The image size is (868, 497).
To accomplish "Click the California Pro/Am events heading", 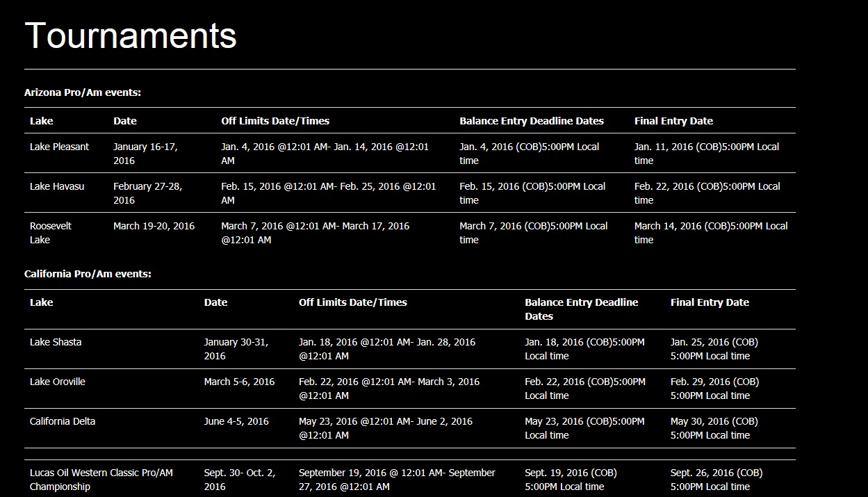I will click(x=88, y=274).
